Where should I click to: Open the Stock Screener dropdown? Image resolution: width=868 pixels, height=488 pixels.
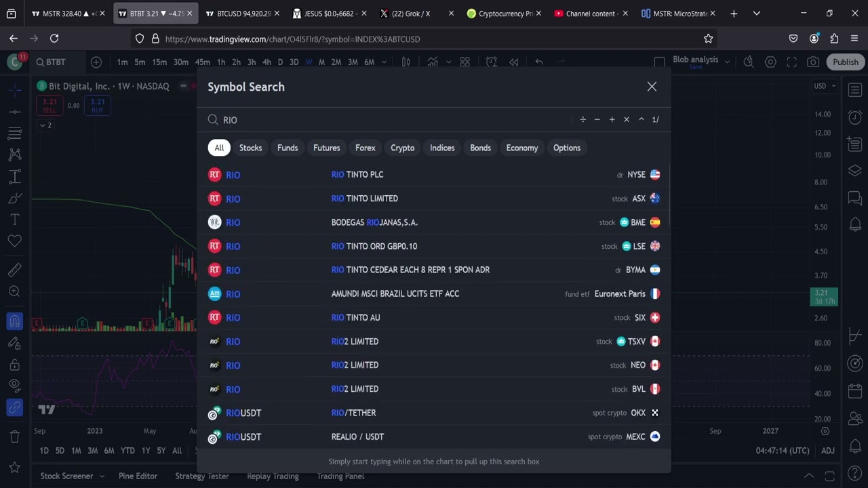coord(72,476)
